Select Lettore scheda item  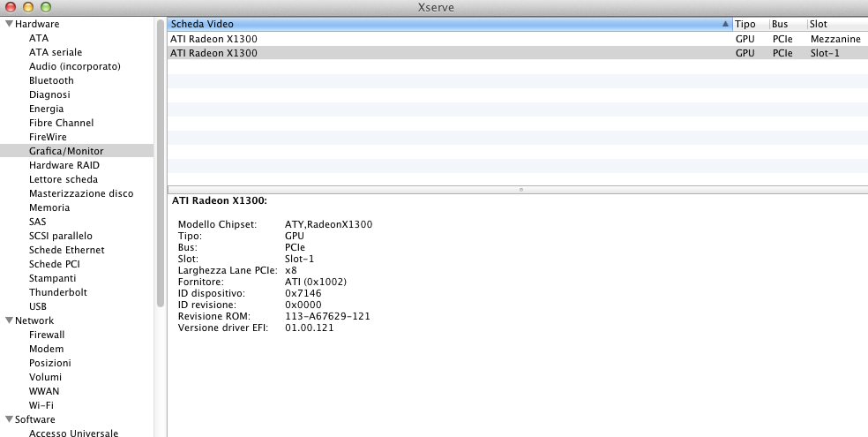pos(64,179)
